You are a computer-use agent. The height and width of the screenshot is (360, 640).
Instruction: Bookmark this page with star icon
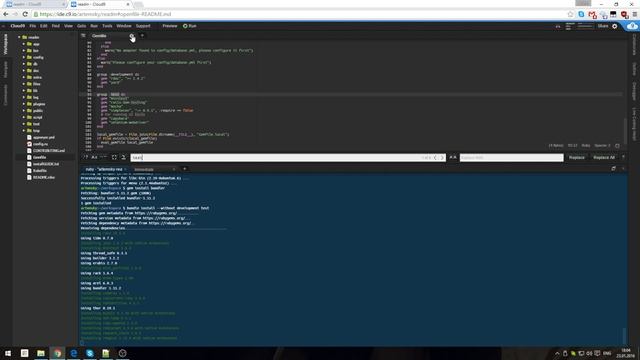point(570,14)
